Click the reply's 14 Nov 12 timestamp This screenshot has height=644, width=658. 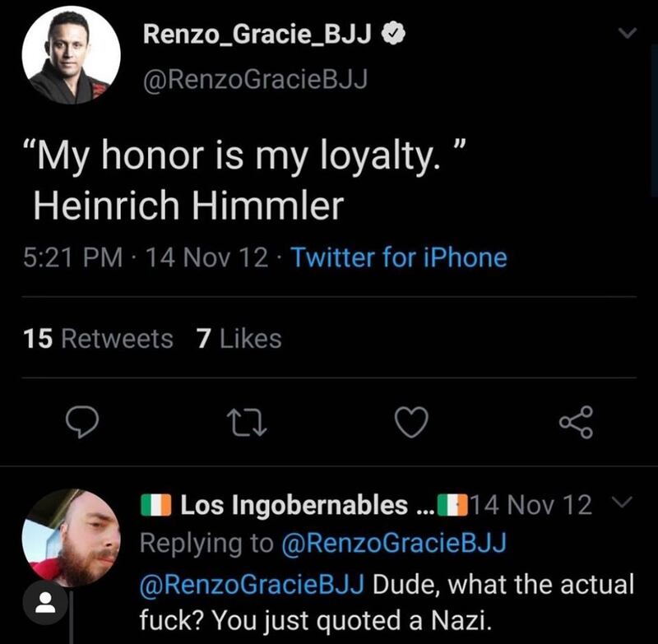coord(533,504)
